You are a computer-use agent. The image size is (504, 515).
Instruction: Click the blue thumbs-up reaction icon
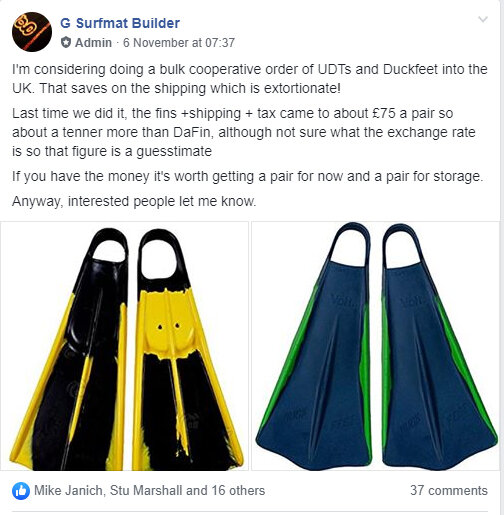[x=21, y=491]
